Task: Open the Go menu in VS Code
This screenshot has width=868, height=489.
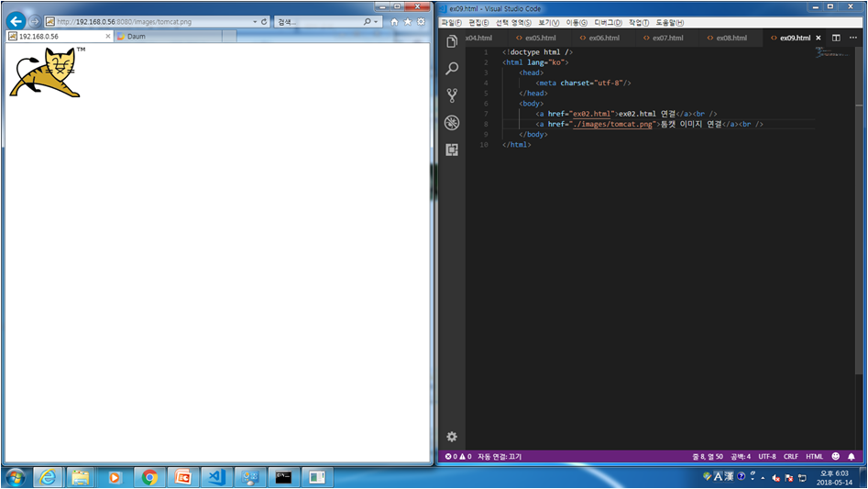Action: (577, 23)
